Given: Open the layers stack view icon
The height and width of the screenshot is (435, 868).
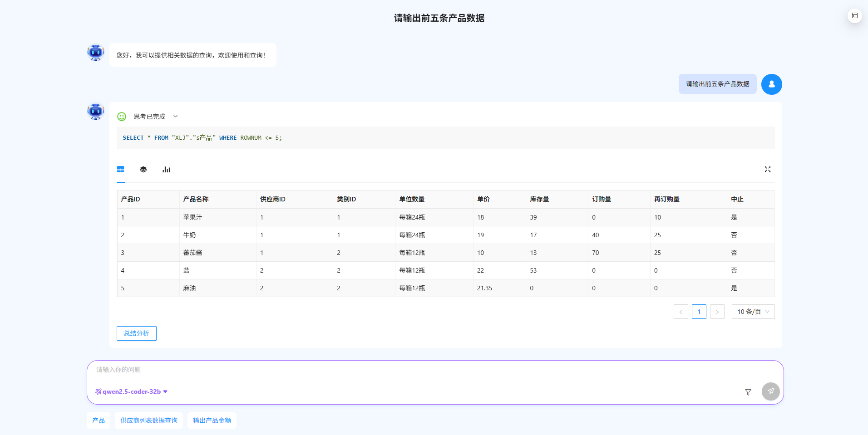Looking at the screenshot, I should (x=143, y=169).
